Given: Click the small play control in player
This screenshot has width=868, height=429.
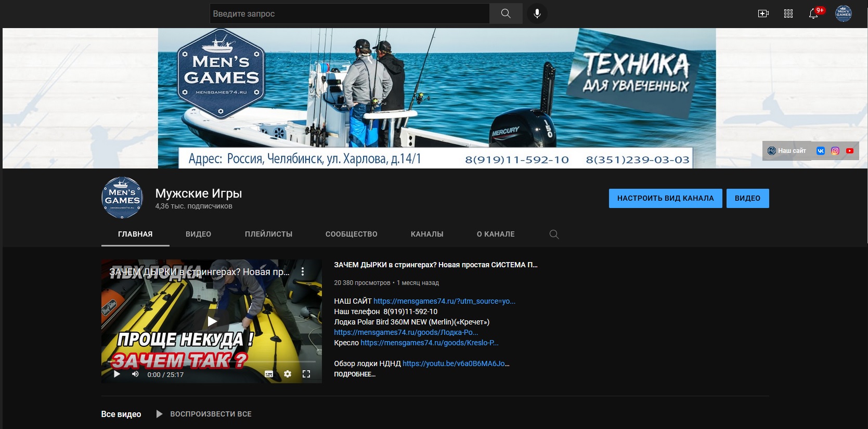Looking at the screenshot, I should tap(117, 374).
